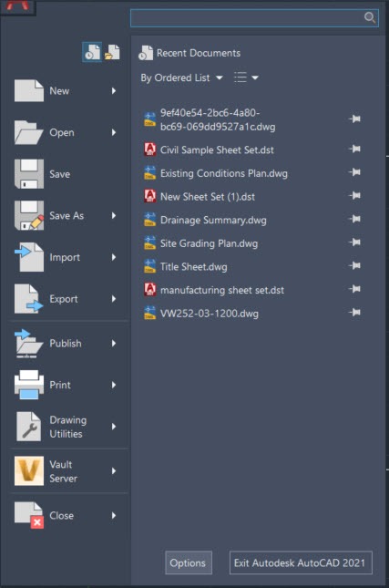Viewport: 389px width, 588px height.
Task: Click DWG icon beside VW252-03-1200.dwg
Action: click(x=150, y=313)
